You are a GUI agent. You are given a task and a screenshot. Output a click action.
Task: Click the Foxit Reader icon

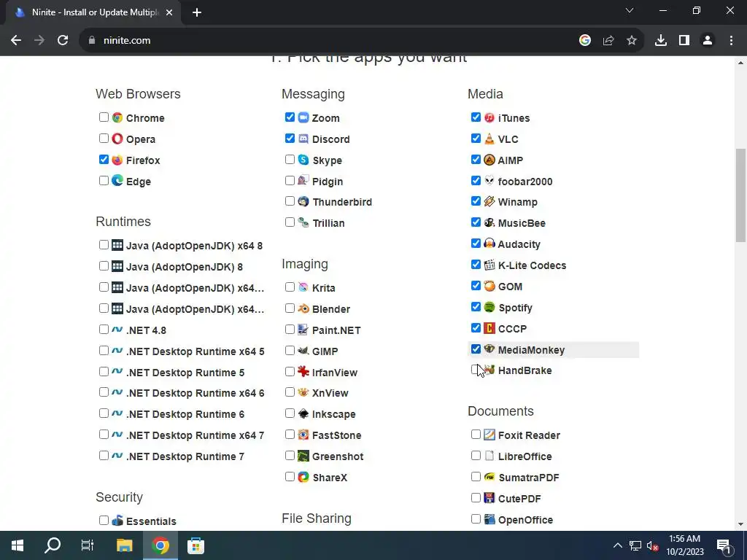[489, 435]
